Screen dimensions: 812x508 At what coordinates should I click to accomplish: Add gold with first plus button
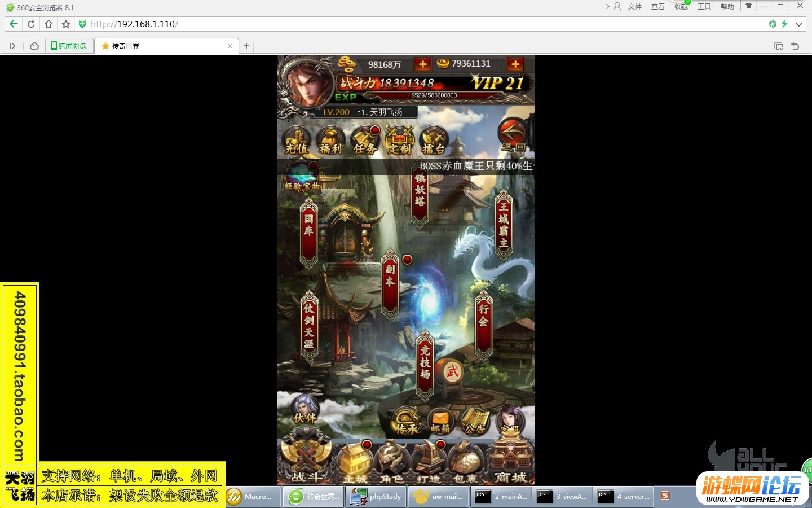(422, 64)
